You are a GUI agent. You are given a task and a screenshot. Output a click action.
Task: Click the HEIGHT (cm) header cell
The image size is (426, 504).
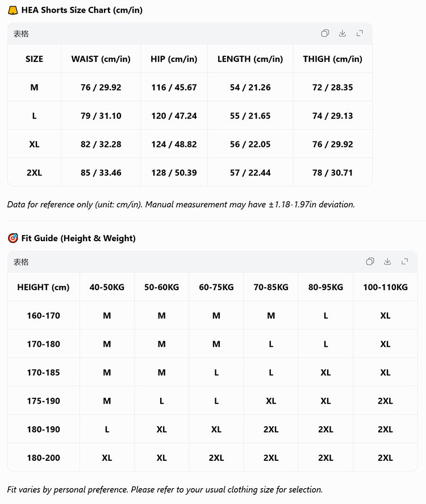(x=43, y=287)
